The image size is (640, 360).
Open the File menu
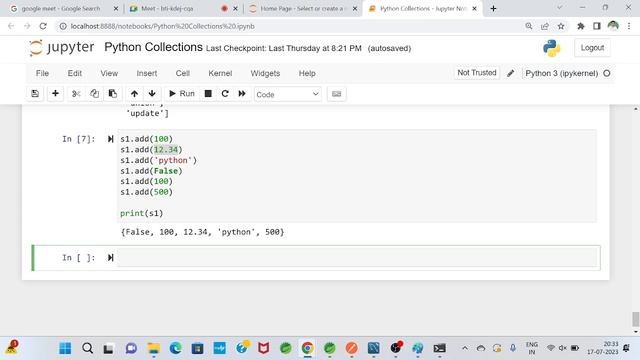pos(42,73)
